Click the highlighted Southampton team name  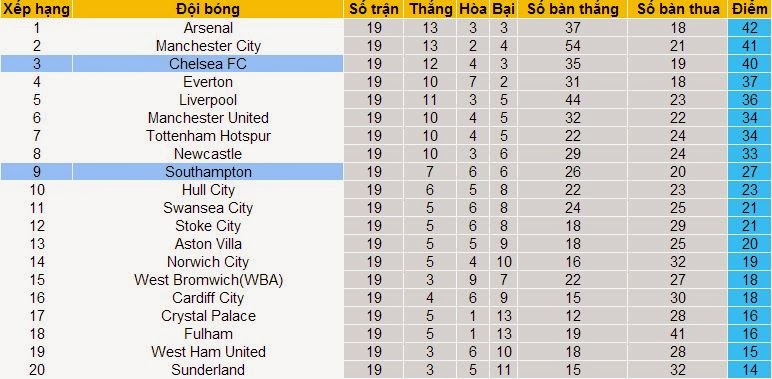[x=208, y=172]
